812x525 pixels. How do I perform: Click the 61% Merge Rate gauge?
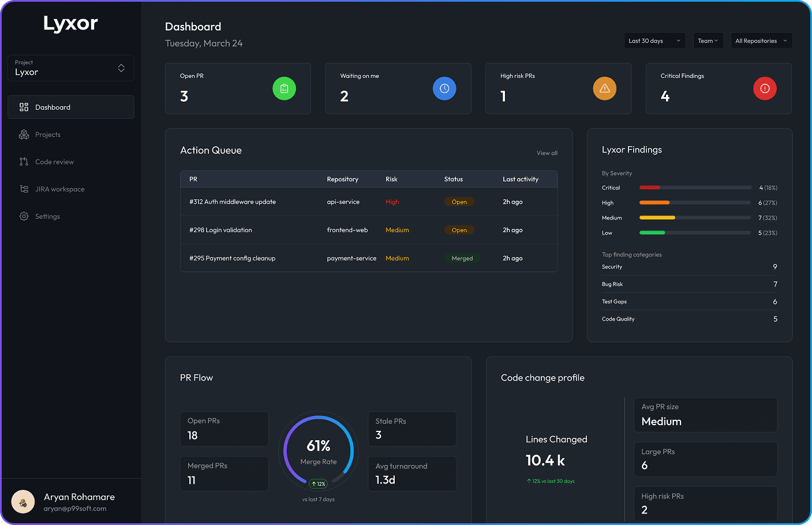(319, 451)
